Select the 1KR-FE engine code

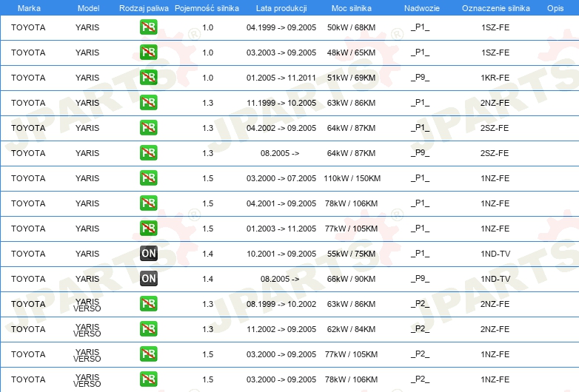[495, 78]
